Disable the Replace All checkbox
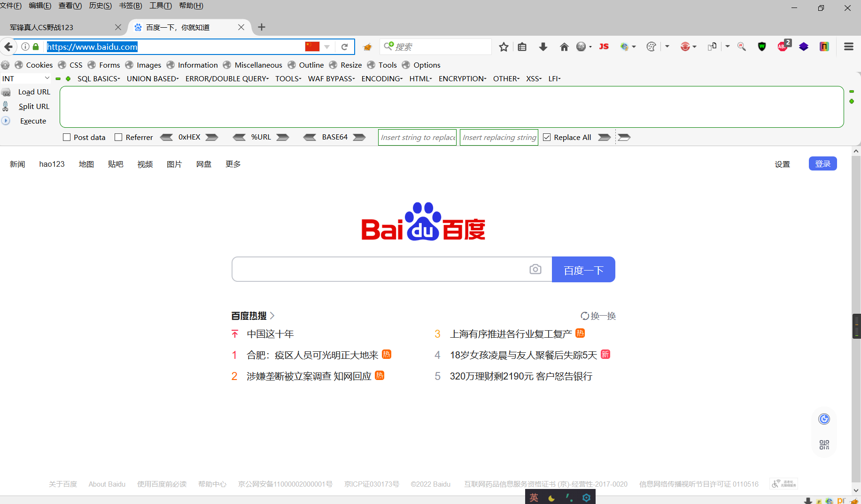861x504 pixels. [x=547, y=137]
